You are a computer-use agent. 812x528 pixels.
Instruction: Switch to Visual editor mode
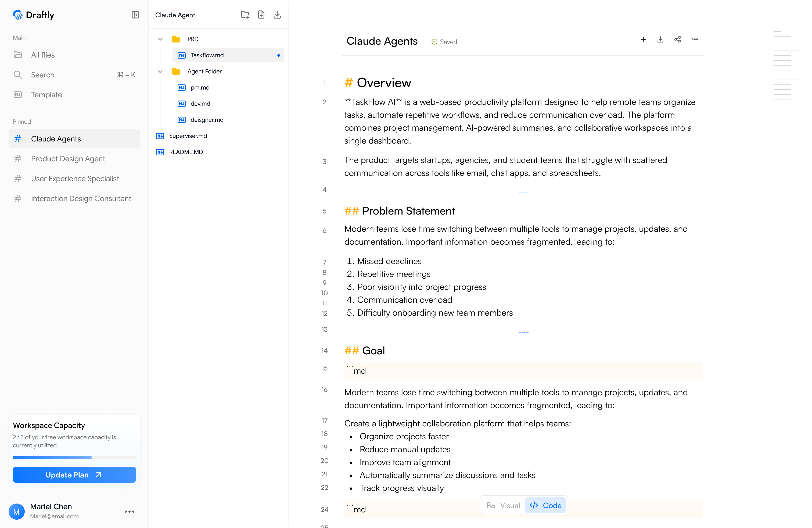[503, 505]
